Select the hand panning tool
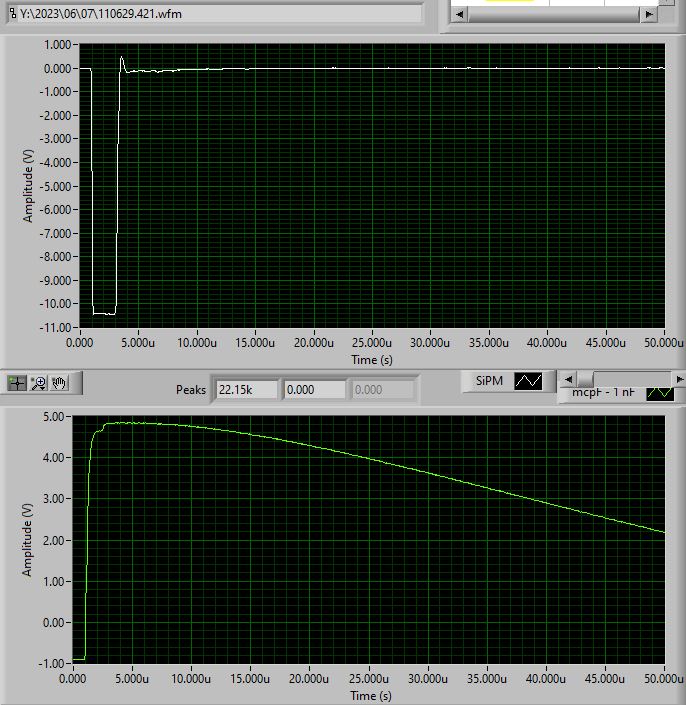This screenshot has height=705, width=686. 59,383
